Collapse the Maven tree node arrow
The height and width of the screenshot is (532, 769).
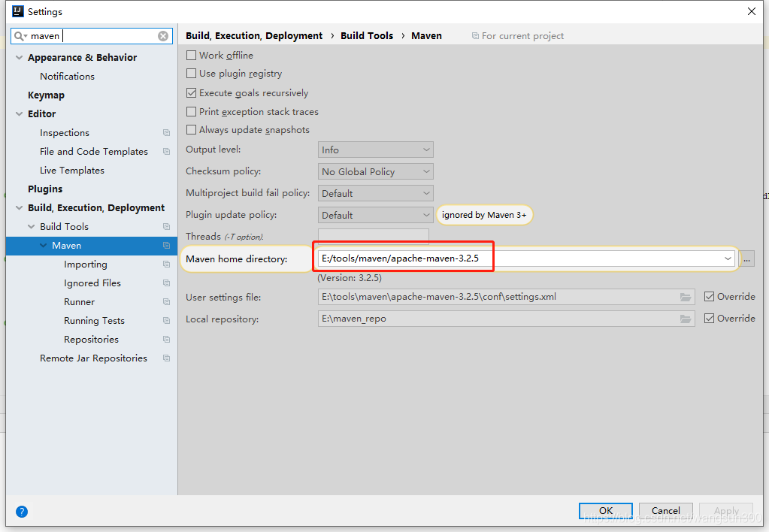pyautogui.click(x=44, y=245)
